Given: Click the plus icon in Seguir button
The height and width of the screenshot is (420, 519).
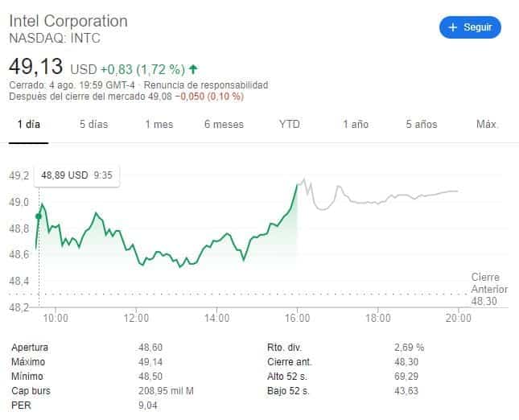Looking at the screenshot, I should coord(453,27).
